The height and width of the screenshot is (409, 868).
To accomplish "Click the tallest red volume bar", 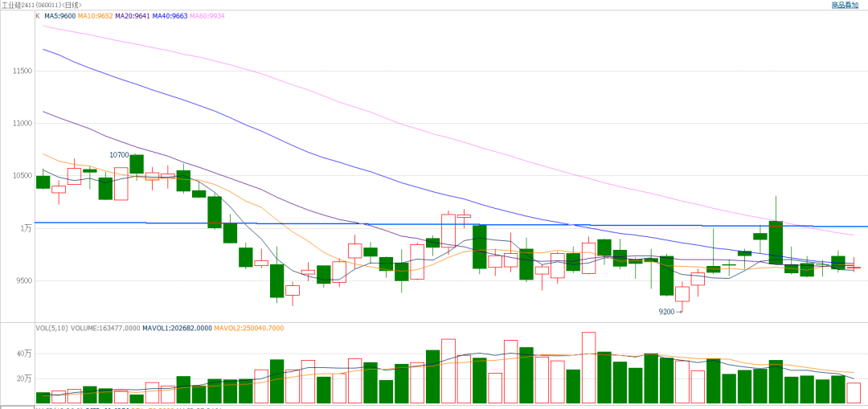I will click(589, 367).
